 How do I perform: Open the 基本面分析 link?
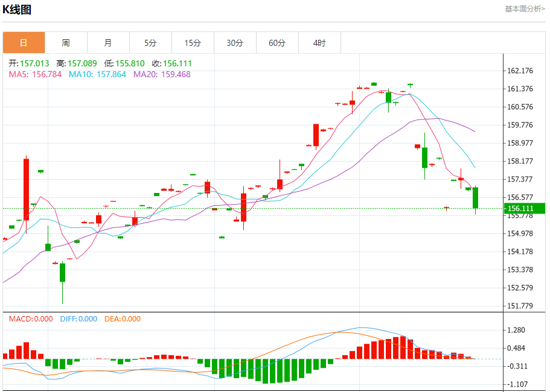524,9
